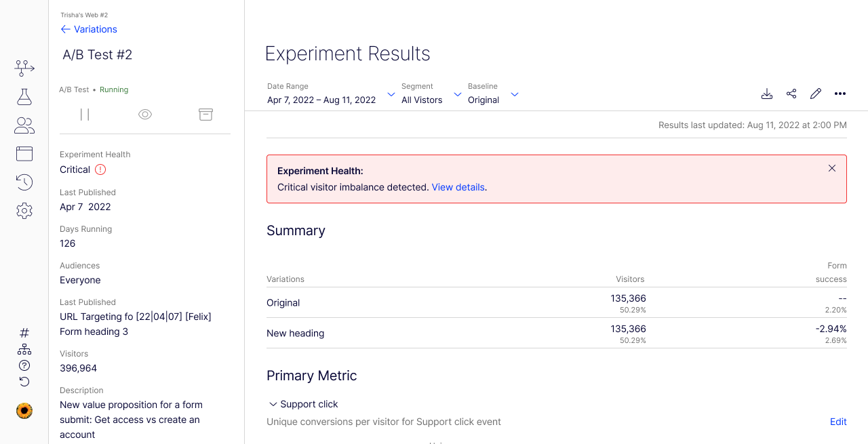Pause the running A/B test

tap(84, 114)
